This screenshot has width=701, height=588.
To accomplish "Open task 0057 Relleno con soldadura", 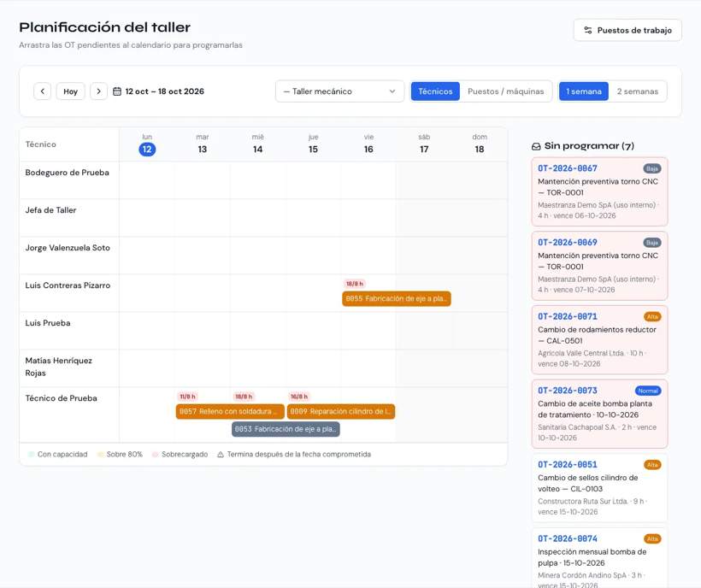I will (x=230, y=411).
